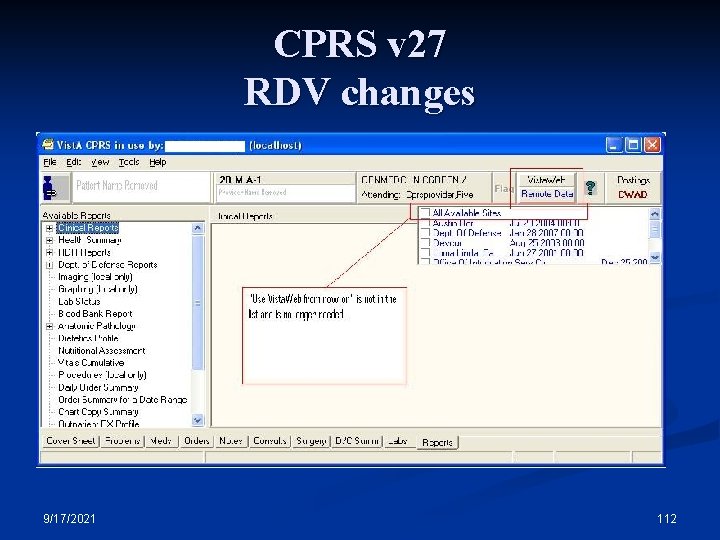The image size is (720, 540).
Task: Click the patient selection icon
Action: 55,188
